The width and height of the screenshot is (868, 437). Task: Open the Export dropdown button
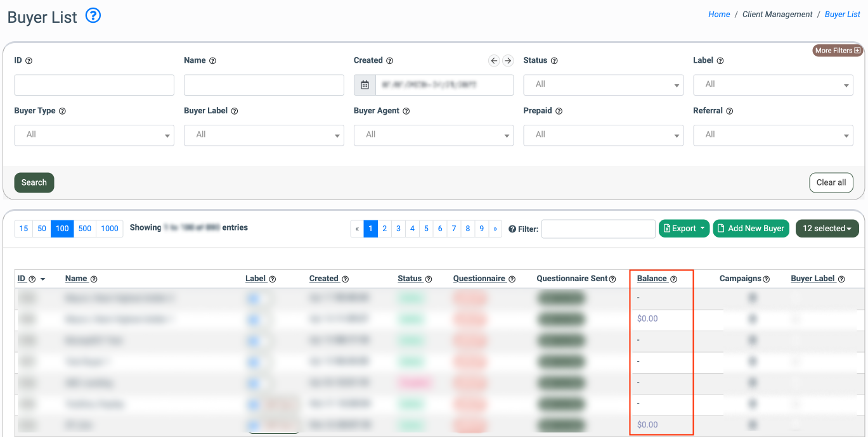(x=684, y=229)
